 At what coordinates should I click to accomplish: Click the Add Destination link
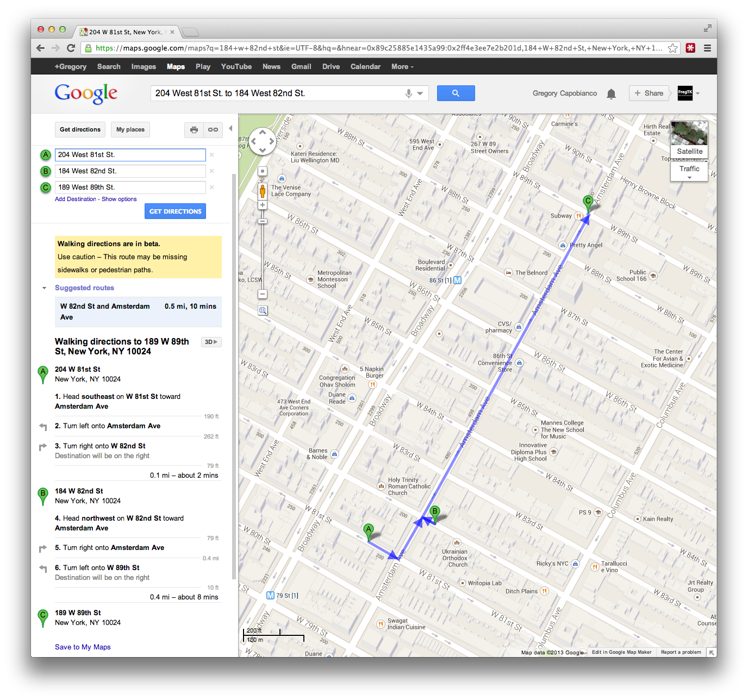point(76,199)
